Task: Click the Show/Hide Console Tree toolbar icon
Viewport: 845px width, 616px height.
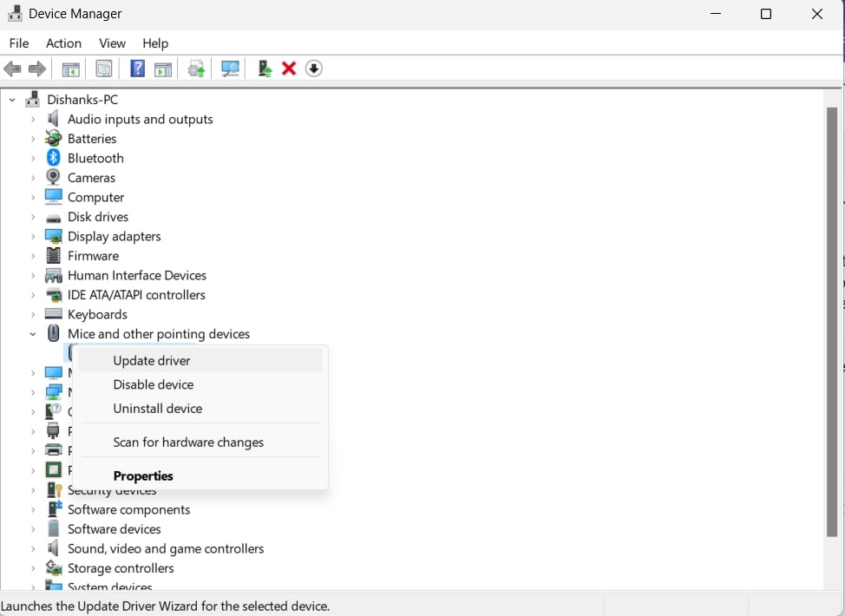Action: 70,69
